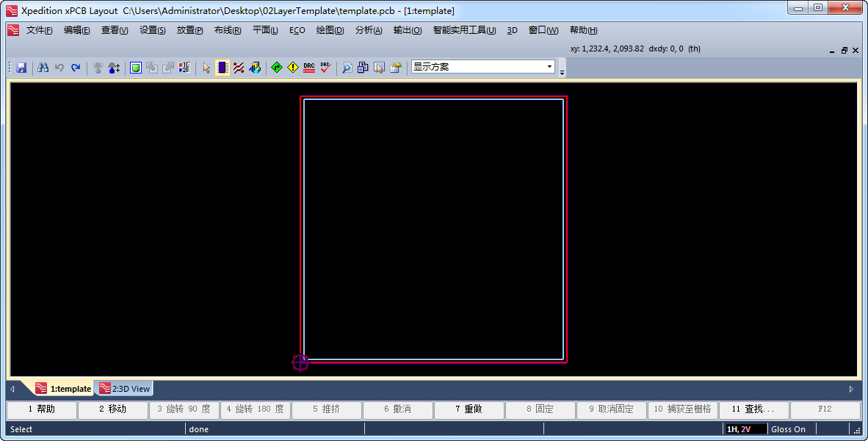This screenshot has height=441, width=868.
Task: Click the application logo left of 文件 menu
Action: point(13,30)
